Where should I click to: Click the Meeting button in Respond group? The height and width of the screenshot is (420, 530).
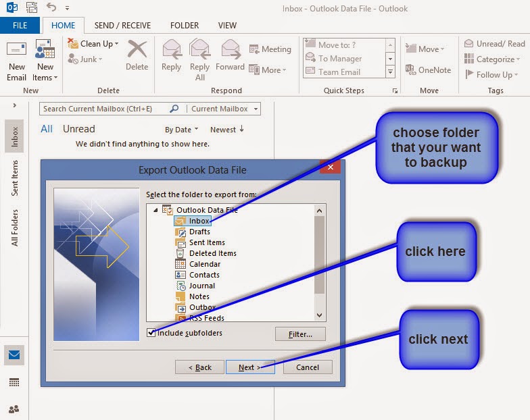pyautogui.click(x=270, y=49)
